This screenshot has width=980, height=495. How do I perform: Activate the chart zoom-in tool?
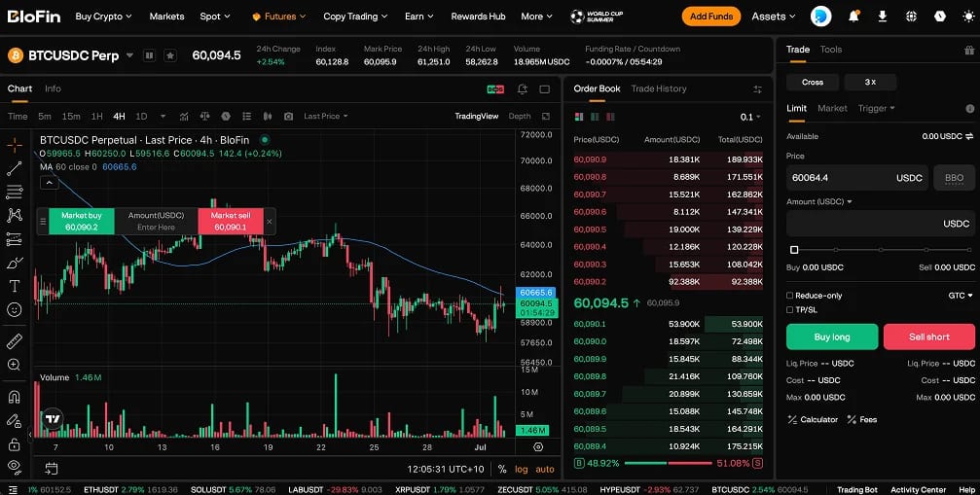click(15, 365)
